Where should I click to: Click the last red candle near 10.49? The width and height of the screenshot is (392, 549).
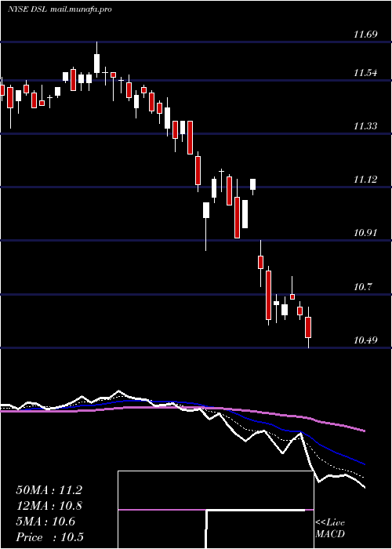tap(308, 327)
